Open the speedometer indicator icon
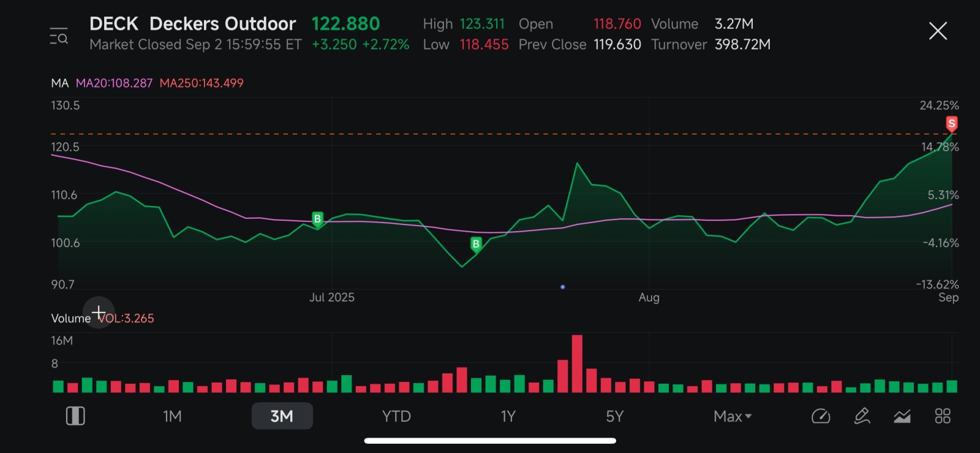 pyautogui.click(x=821, y=416)
